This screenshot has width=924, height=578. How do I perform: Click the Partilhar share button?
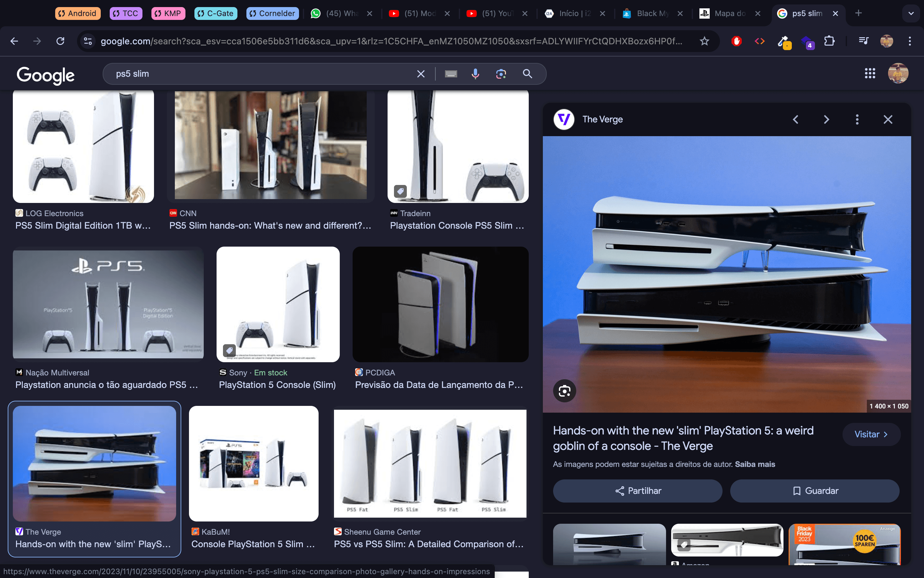coord(637,491)
